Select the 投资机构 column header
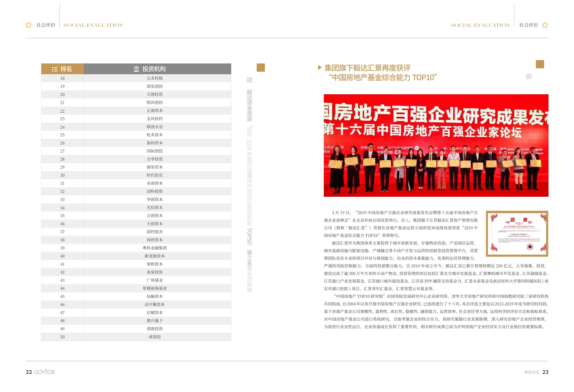Screen dimensions: 574x392 (157, 69)
